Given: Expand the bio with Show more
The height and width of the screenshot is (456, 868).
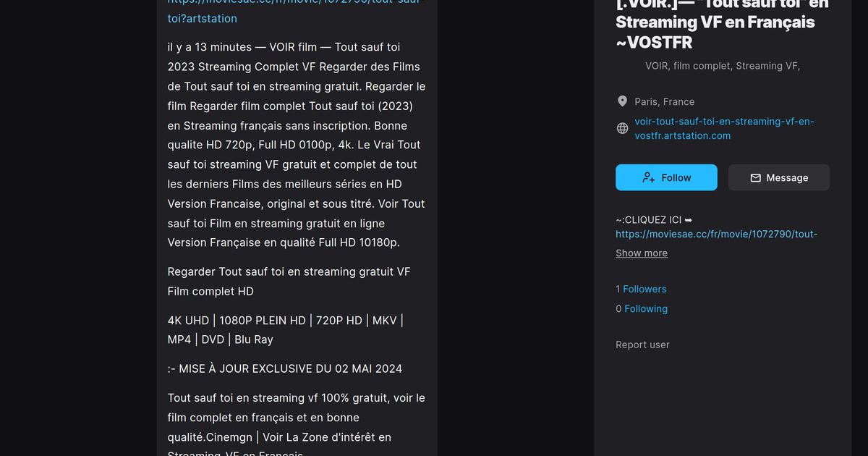Looking at the screenshot, I should [642, 253].
